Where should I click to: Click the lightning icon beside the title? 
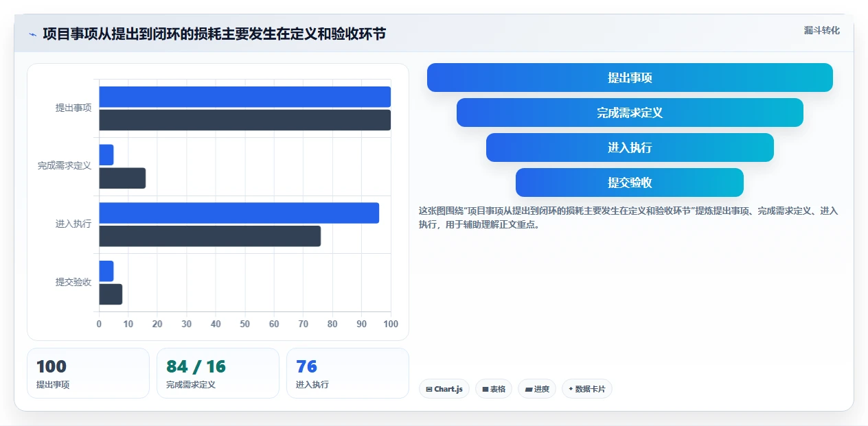coord(32,34)
